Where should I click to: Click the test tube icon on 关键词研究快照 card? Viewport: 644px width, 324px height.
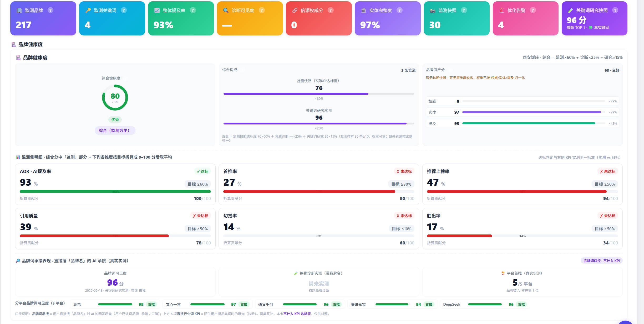coord(570,11)
